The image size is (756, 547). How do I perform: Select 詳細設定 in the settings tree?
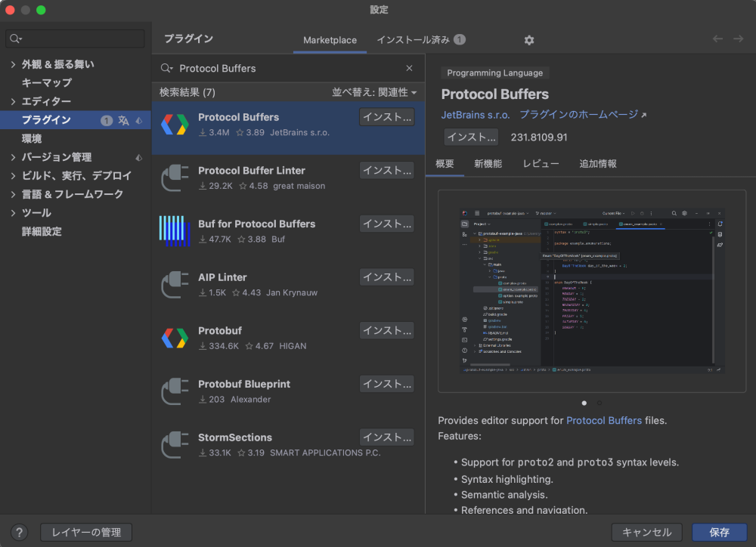pos(42,231)
